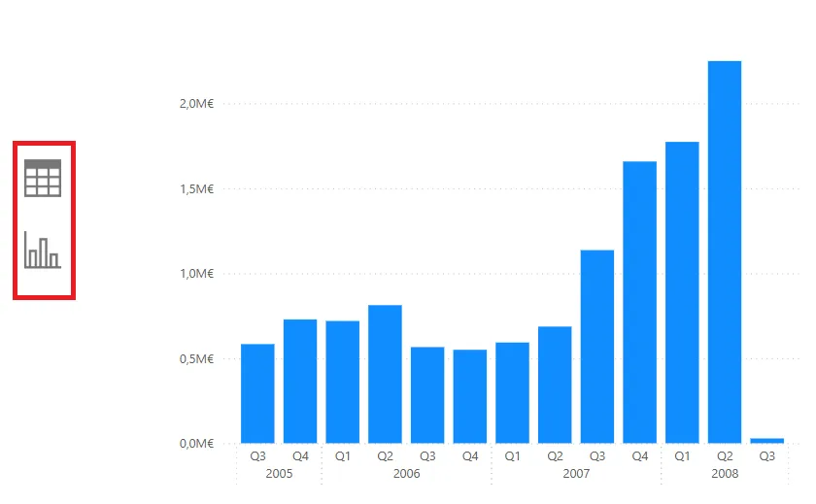Click the tallest bar, Q2 2008

(x=725, y=252)
